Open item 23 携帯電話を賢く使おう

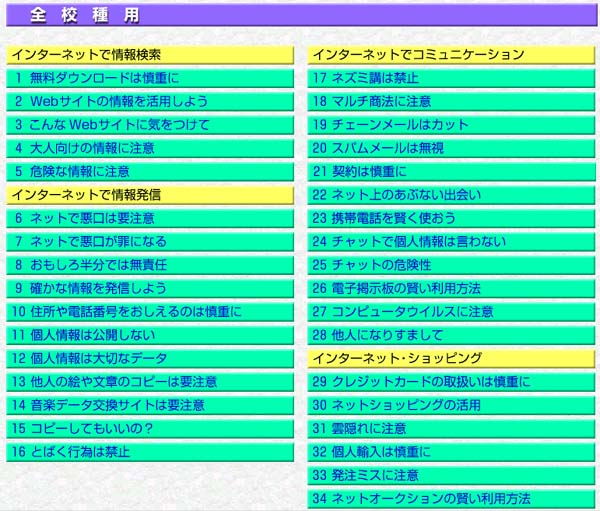coord(451,219)
